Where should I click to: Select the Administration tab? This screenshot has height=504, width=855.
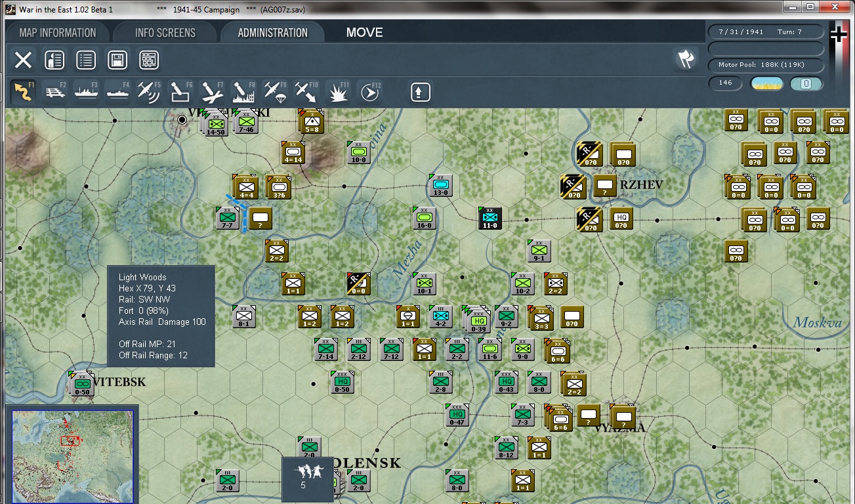click(272, 33)
